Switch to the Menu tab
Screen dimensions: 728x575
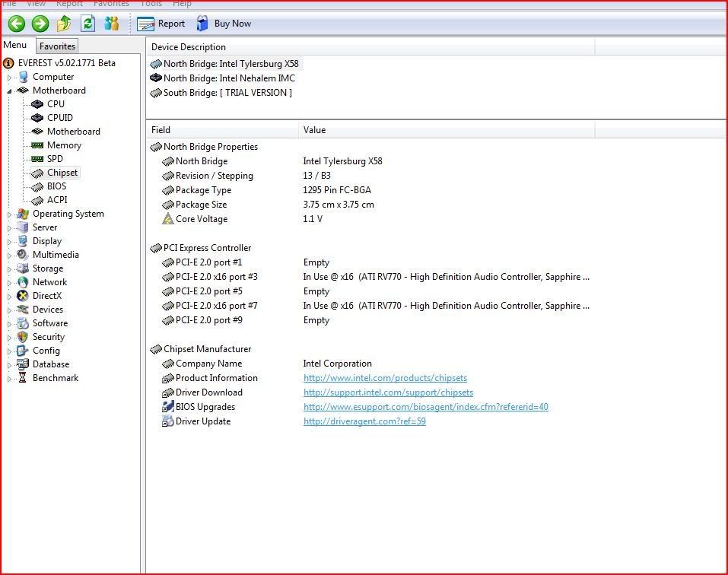coord(15,45)
